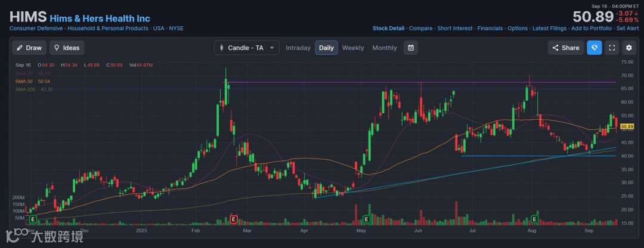The width and height of the screenshot is (644, 248).
Task: Open the Stock Detail link
Action: (x=389, y=29)
